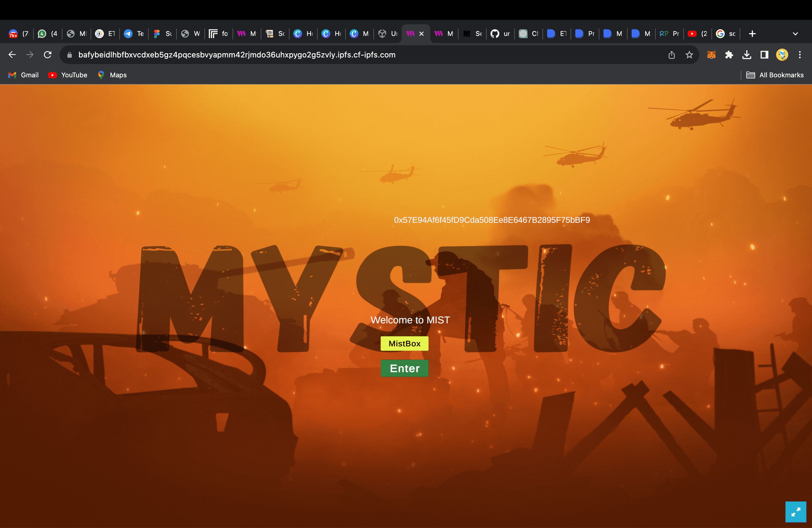Close the active Mystic tab
Image resolution: width=812 pixels, height=528 pixels.
(421, 34)
